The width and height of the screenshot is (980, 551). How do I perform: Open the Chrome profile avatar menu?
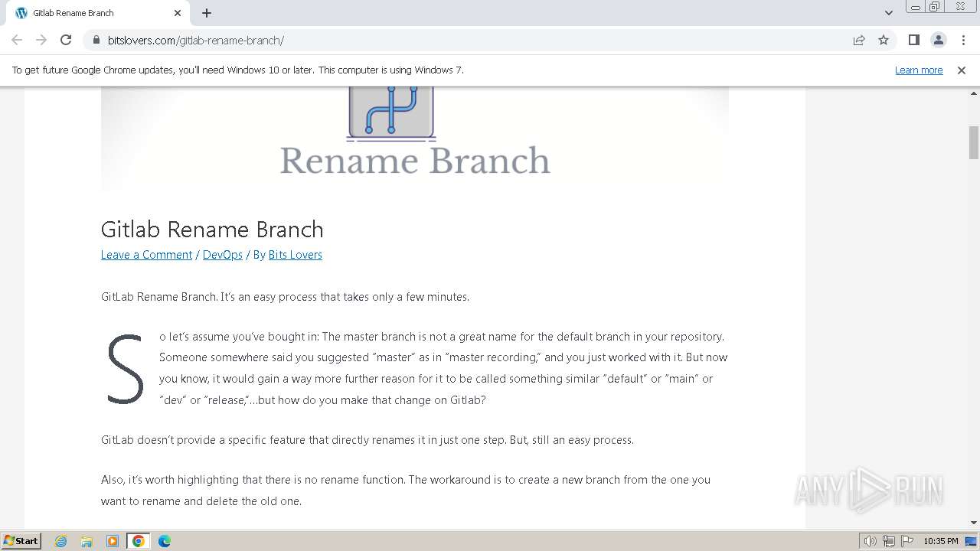coord(938,40)
